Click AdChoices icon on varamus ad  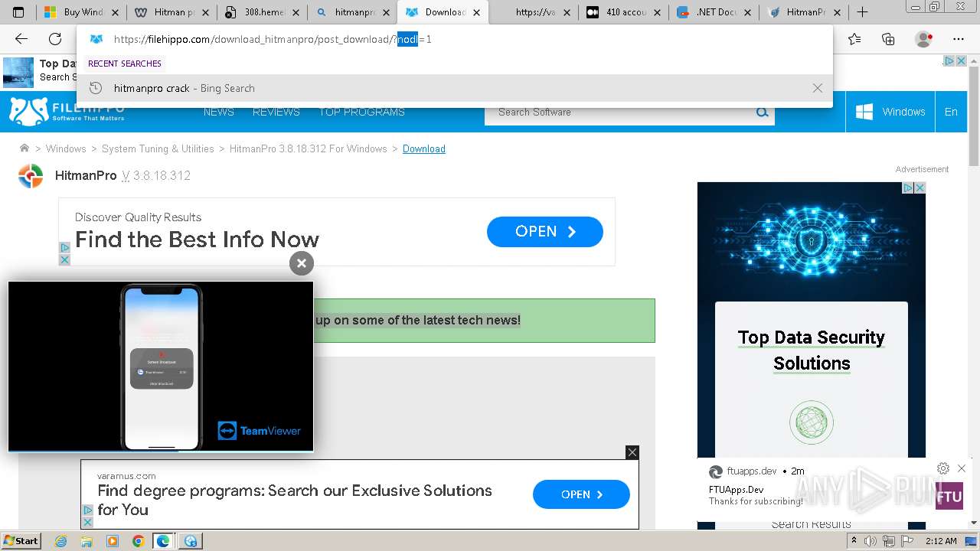[87, 510]
